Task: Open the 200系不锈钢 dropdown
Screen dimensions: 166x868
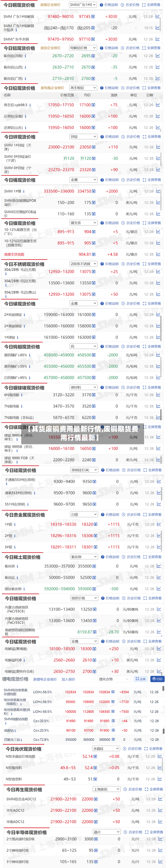Action: (x=83, y=264)
